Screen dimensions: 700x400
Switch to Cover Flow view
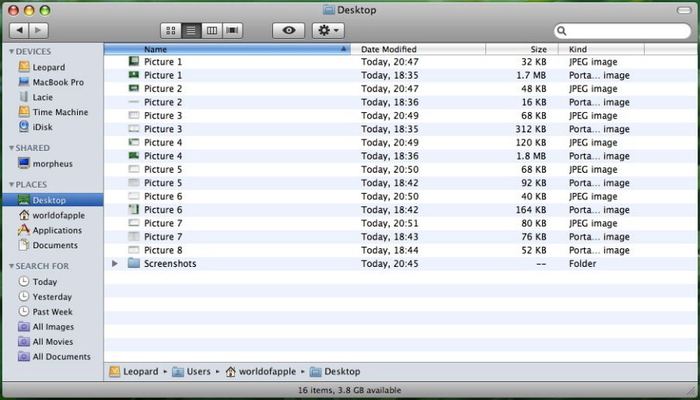pyautogui.click(x=232, y=30)
